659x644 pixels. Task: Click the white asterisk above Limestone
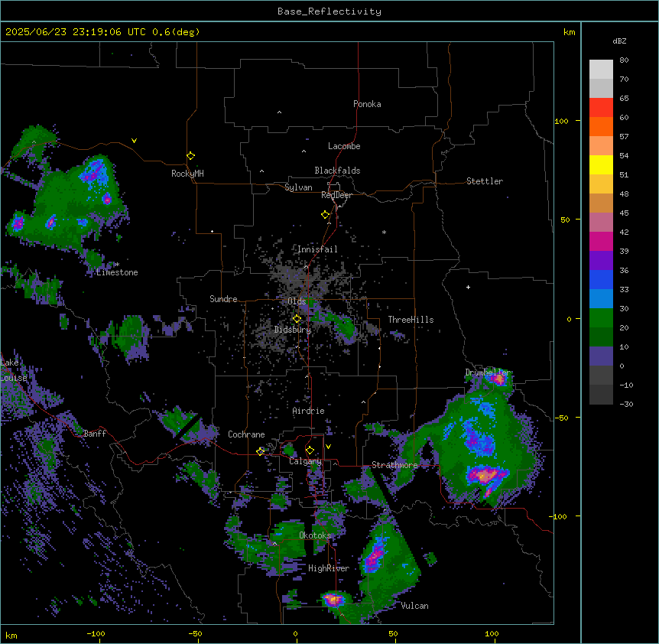[117, 265]
